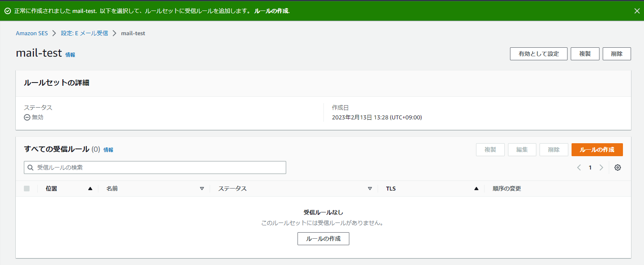Click the ルールセットの詳細 heading
Viewport: 644px width, 265px height.
coord(57,83)
